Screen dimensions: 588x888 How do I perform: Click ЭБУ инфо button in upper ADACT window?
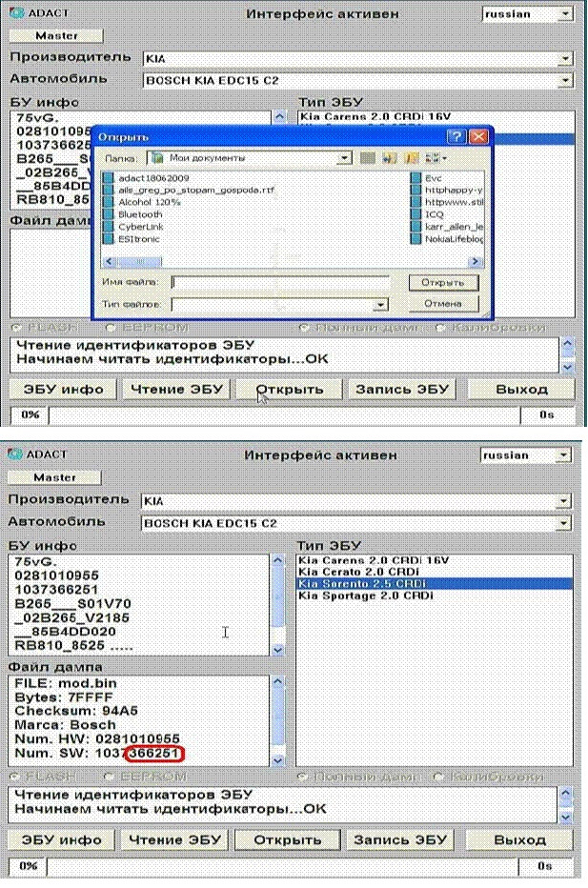coord(64,389)
